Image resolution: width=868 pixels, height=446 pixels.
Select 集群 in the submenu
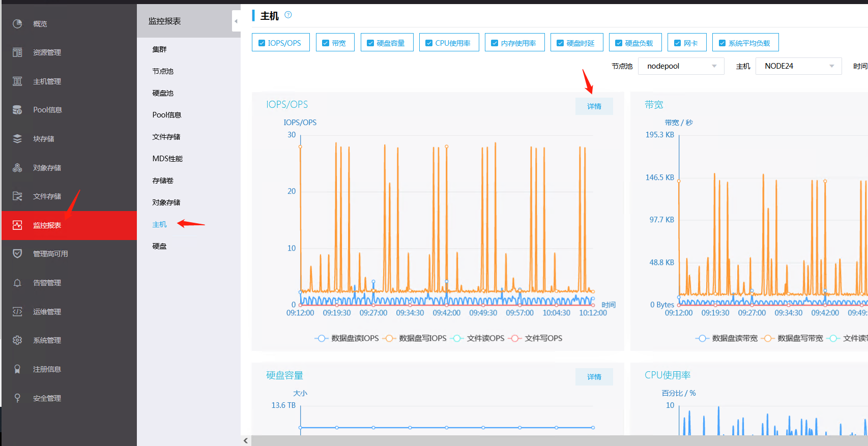[159, 49]
